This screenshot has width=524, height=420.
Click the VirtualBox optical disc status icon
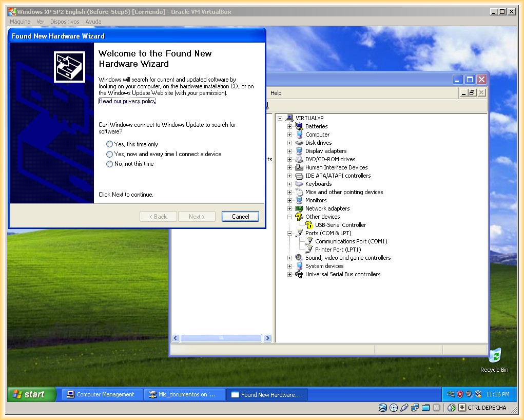click(394, 408)
